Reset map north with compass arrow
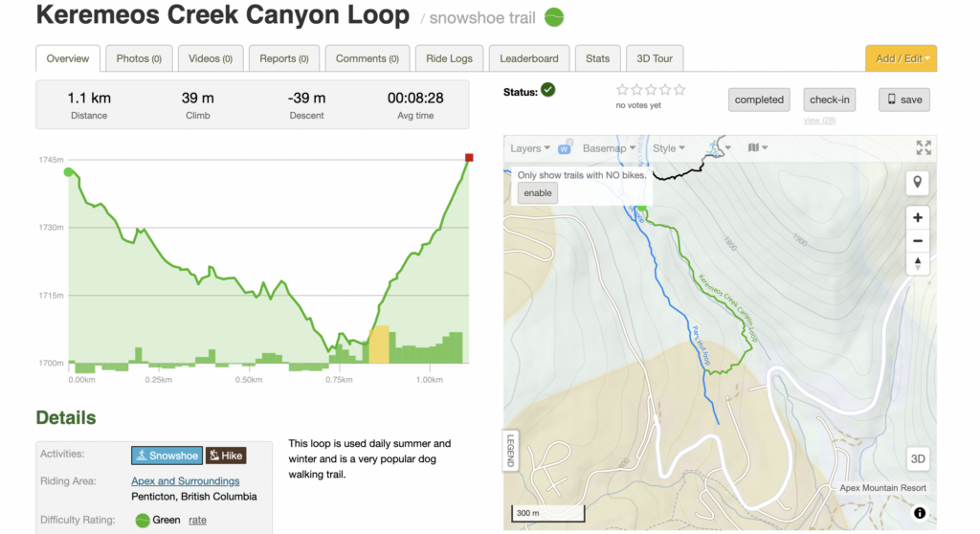This screenshot has width=980, height=534. click(x=917, y=264)
